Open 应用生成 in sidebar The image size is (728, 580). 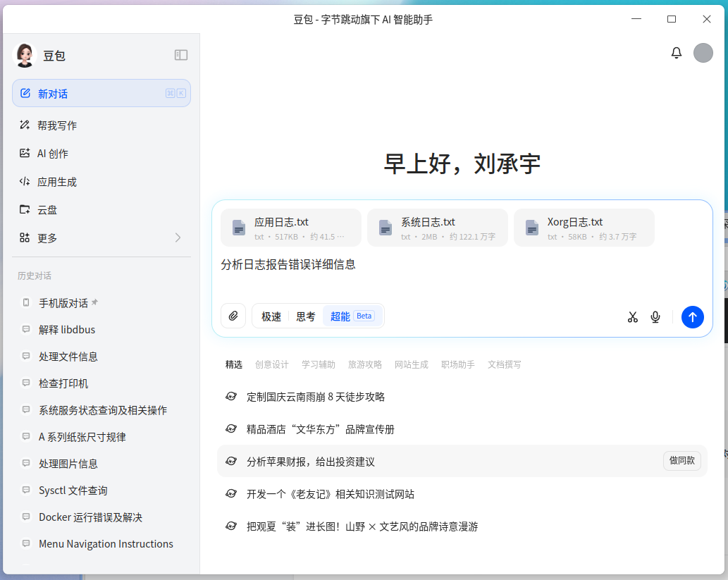tap(101, 182)
